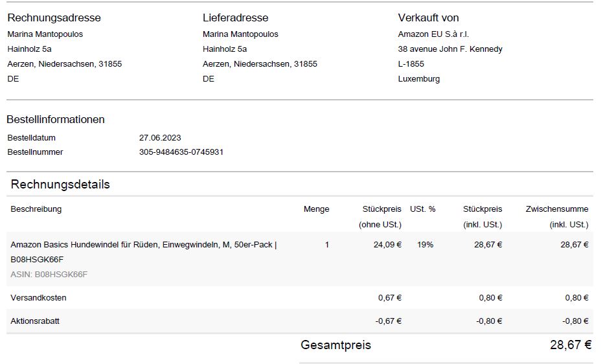Select the Gesamtpreis label

click(x=336, y=345)
